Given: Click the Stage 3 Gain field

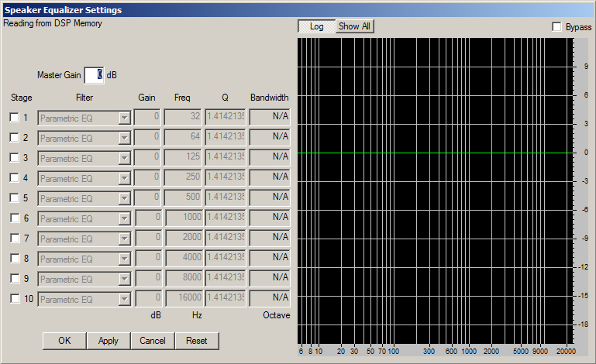Looking at the screenshot, I should point(147,158).
